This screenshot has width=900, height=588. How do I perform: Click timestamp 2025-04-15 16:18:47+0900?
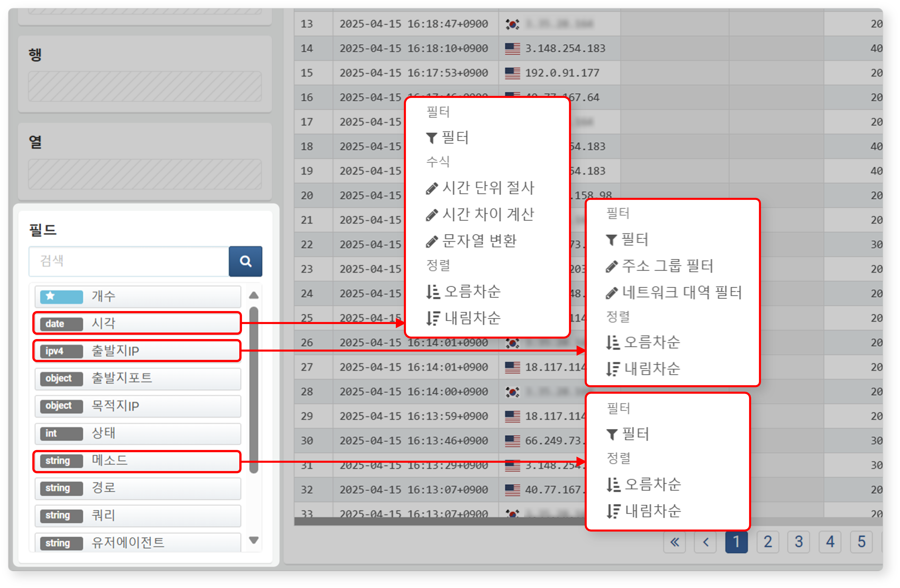coord(414,24)
